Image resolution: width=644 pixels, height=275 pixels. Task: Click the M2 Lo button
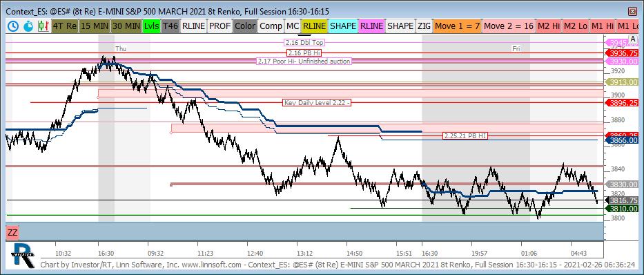[x=576, y=26]
